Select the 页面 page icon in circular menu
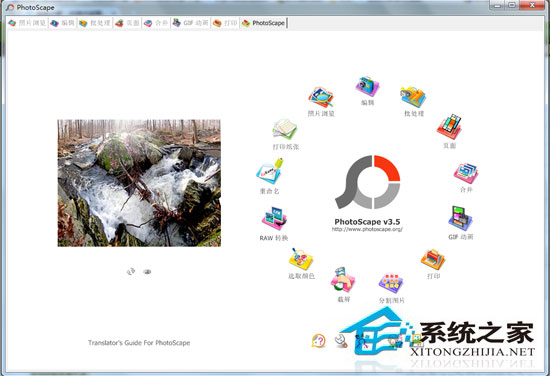The width and height of the screenshot is (550, 376). (x=449, y=127)
